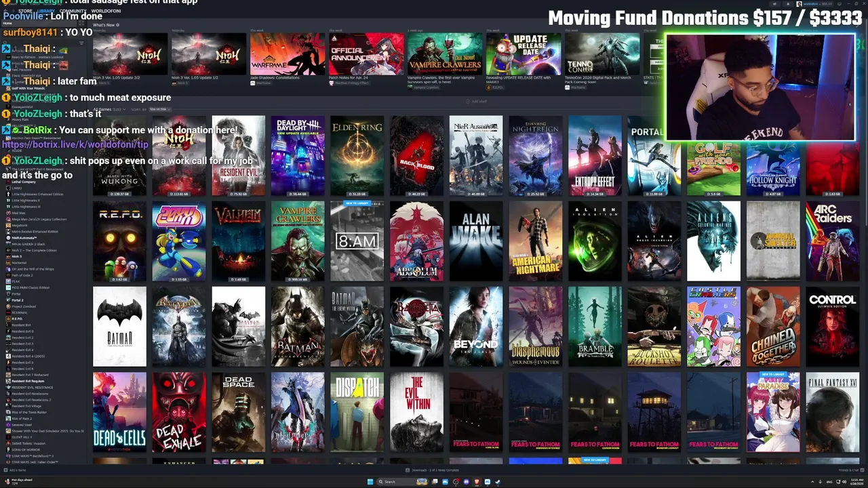
Task: Switch sidebar to grid view icon
Action: coord(81,23)
